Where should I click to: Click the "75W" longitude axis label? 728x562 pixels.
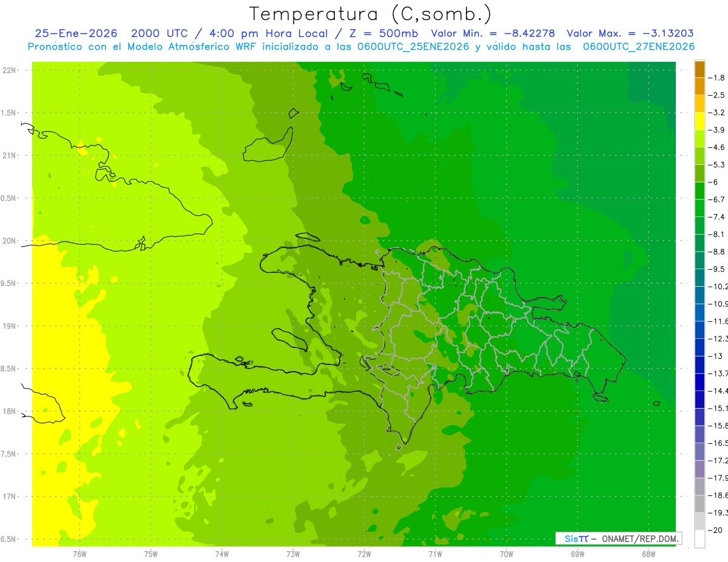151,554
